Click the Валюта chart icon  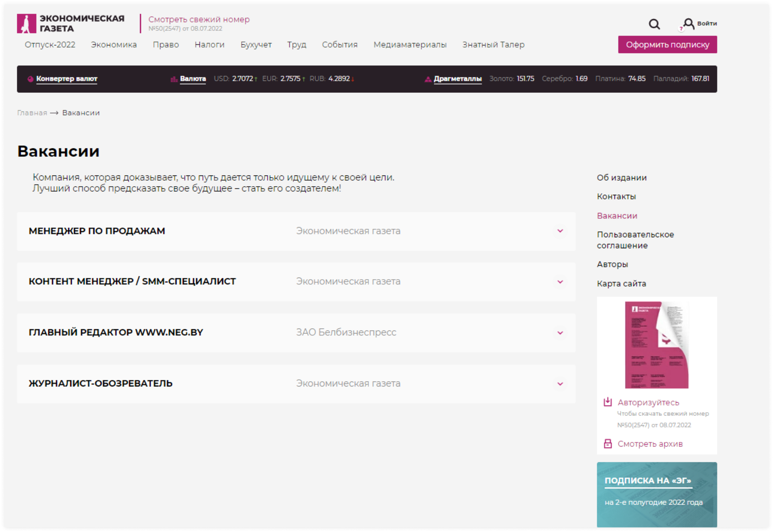(174, 79)
